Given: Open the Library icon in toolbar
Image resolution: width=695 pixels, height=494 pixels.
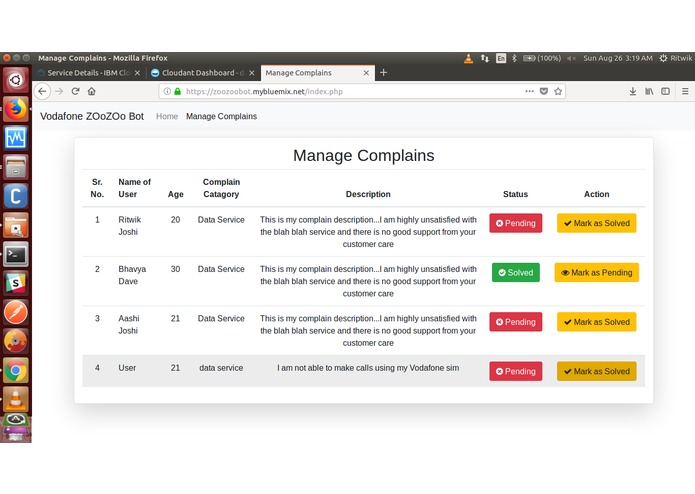Looking at the screenshot, I should (x=649, y=91).
